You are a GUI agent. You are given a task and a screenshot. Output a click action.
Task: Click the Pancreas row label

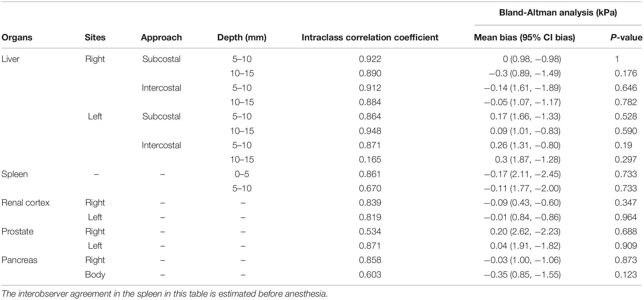[x=19, y=260]
